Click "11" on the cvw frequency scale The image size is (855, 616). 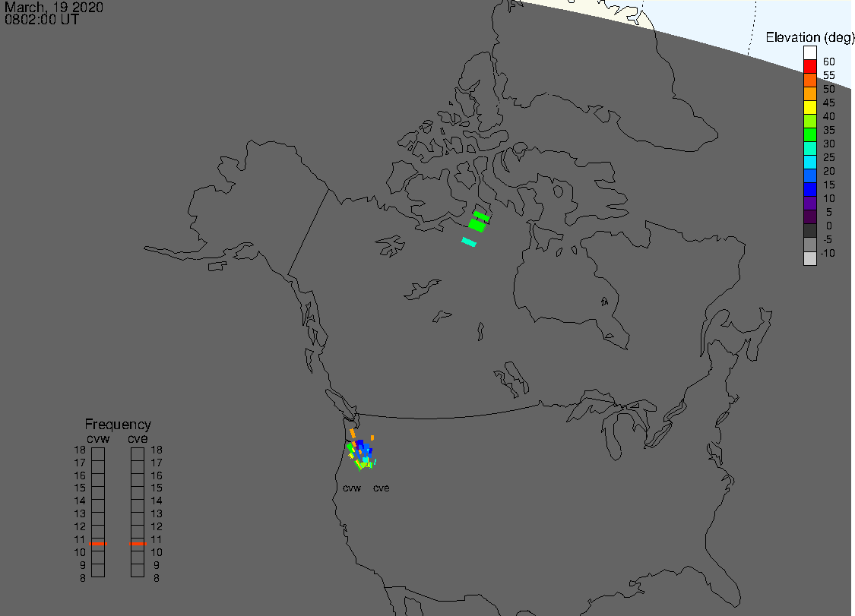click(80, 539)
